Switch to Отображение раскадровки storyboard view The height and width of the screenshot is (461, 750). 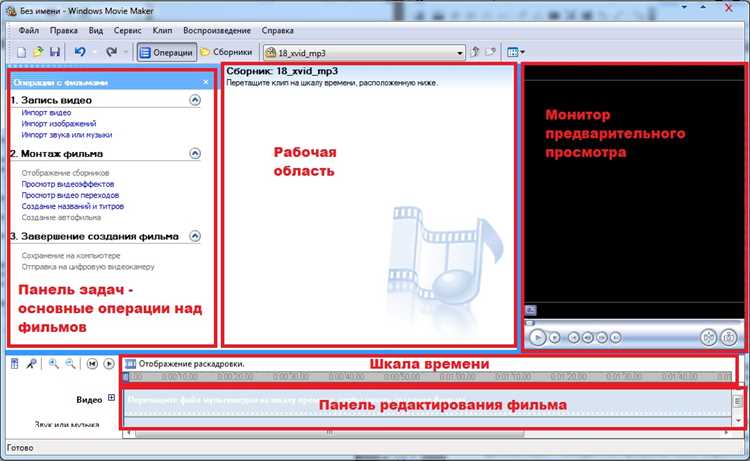[184, 364]
